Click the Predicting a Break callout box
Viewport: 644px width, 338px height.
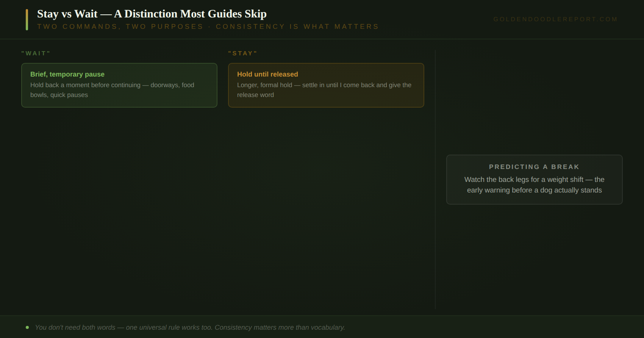click(x=535, y=180)
